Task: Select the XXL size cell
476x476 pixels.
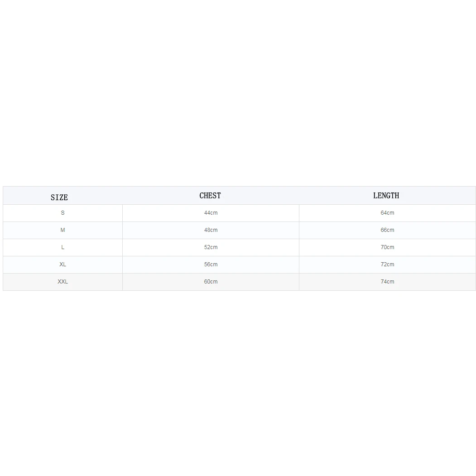Action: pos(63,282)
